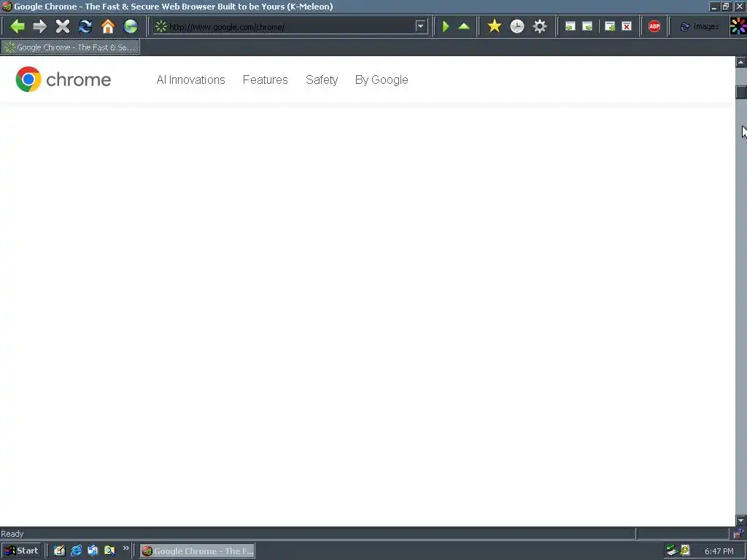Click the Outlook Express quick launch icon
747x560 pixels.
(93, 551)
